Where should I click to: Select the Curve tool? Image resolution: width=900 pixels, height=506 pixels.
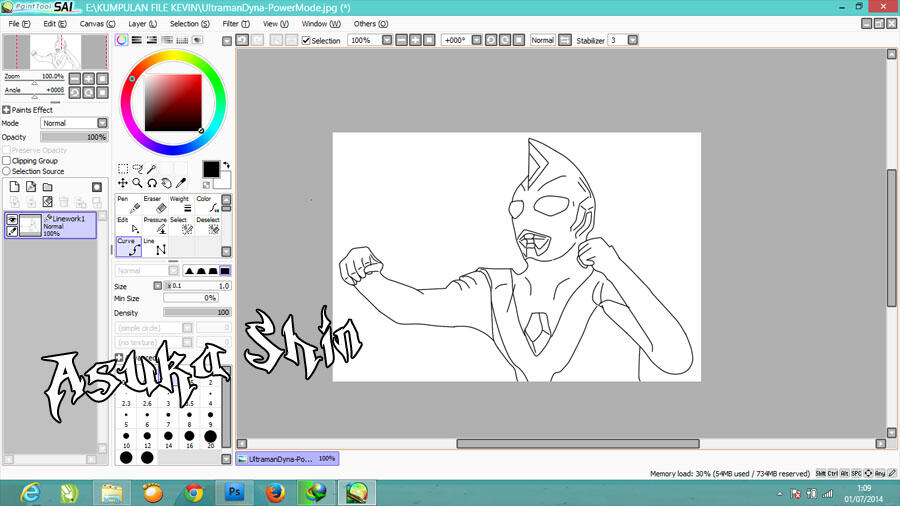pyautogui.click(x=129, y=247)
